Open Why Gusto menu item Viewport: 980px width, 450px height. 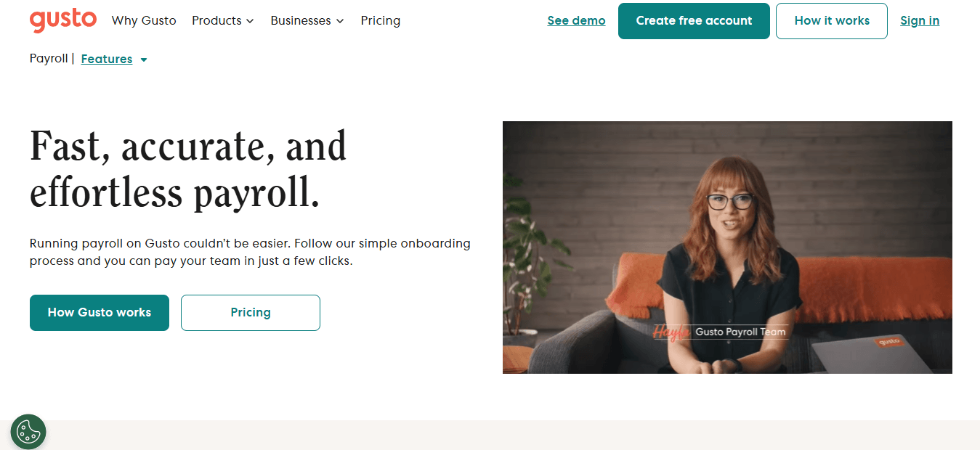[x=144, y=20]
